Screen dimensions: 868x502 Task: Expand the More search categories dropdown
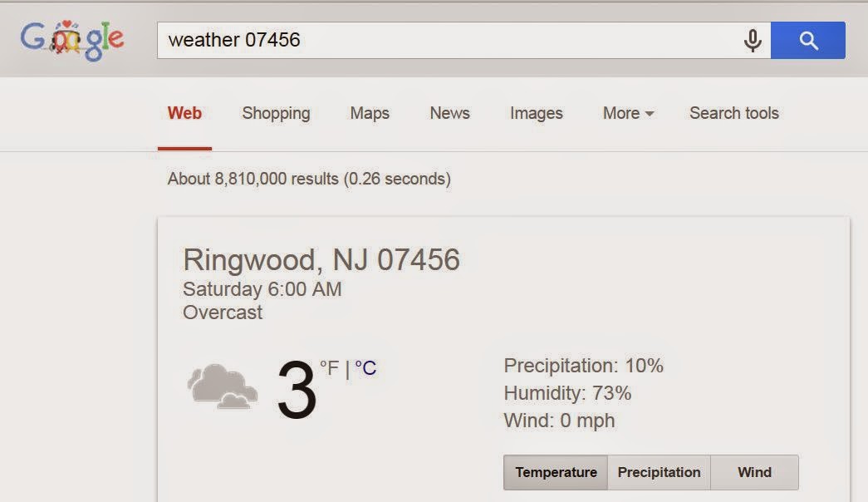click(x=628, y=113)
